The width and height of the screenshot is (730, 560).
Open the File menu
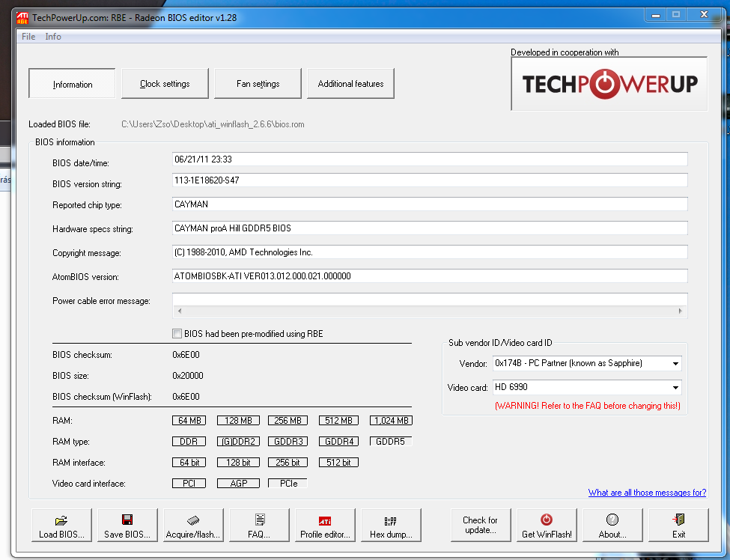click(28, 36)
